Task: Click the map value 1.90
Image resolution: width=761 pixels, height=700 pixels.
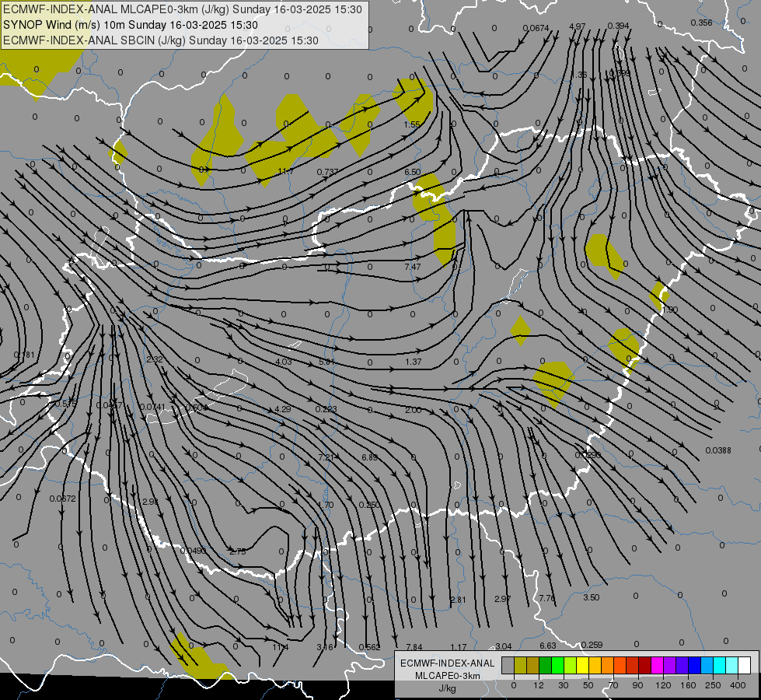Action: [670, 310]
